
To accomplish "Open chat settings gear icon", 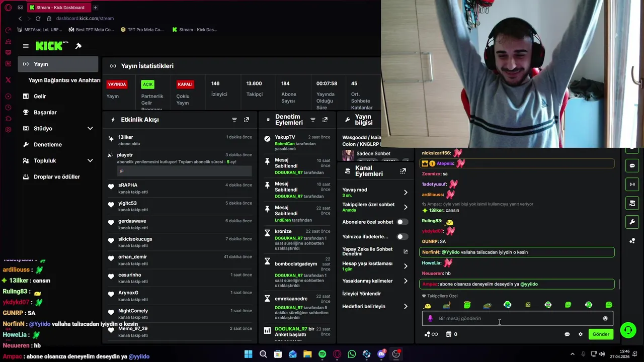I will click(580, 334).
